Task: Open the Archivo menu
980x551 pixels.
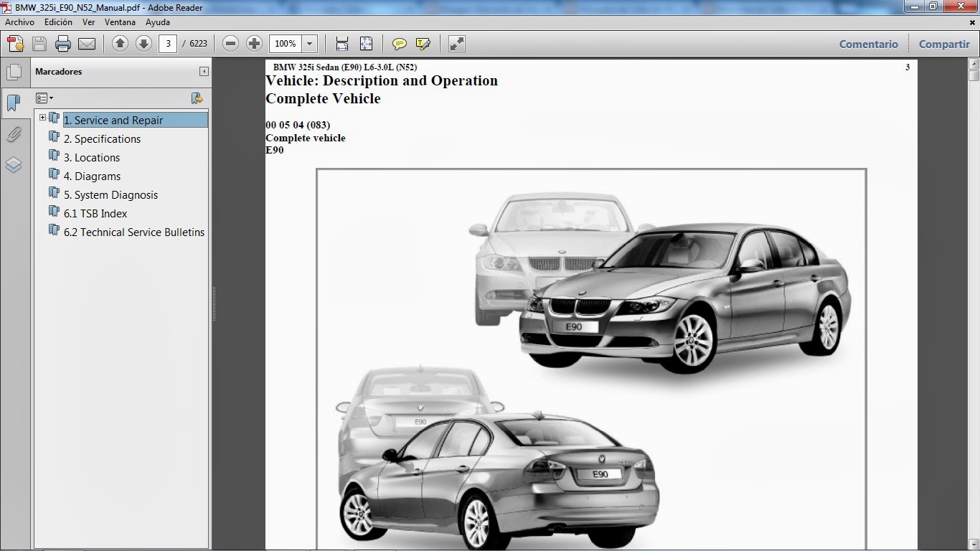Action: click(19, 22)
